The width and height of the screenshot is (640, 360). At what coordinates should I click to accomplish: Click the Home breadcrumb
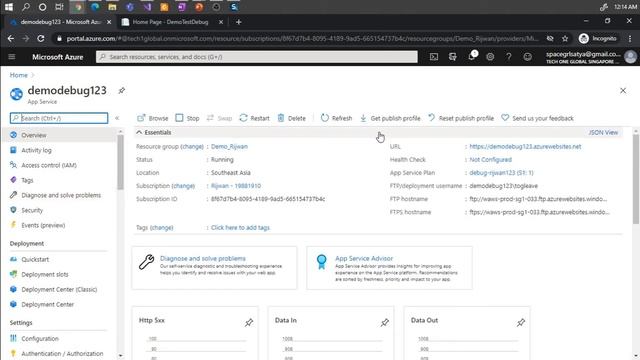point(19,75)
